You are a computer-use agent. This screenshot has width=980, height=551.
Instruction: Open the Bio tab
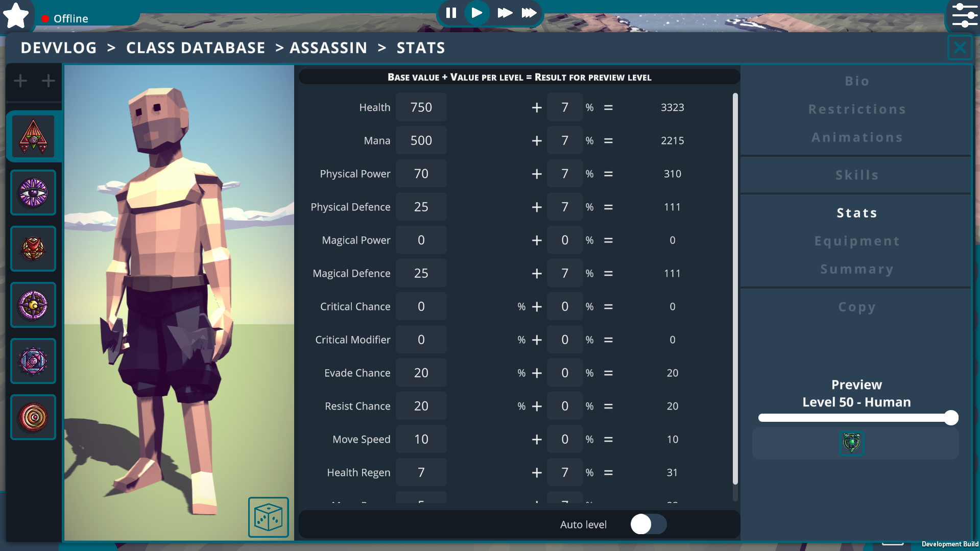click(x=857, y=81)
